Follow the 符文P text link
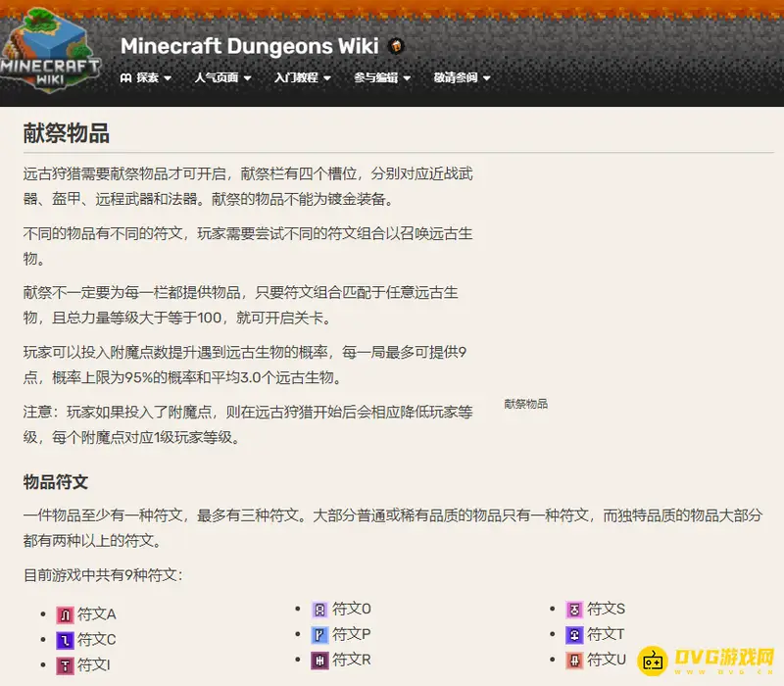The image size is (784, 686). point(352,634)
